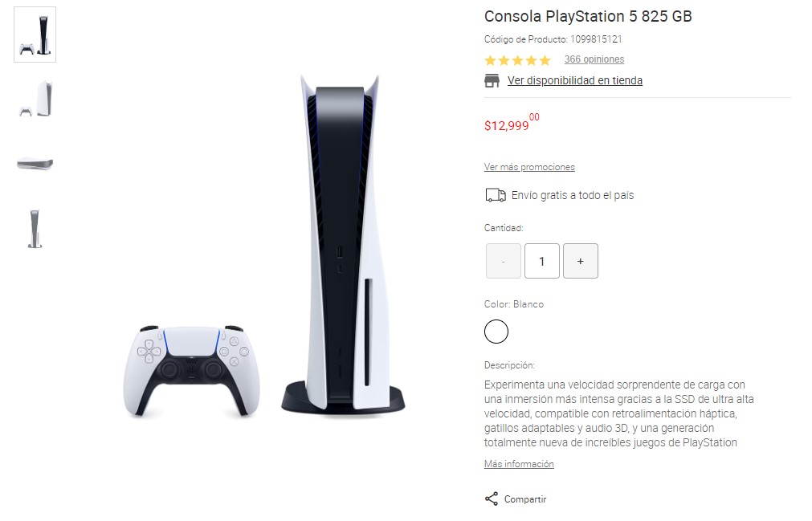812x521 pixels.
Task: Select the angled console thumbnail
Action: pos(35,99)
